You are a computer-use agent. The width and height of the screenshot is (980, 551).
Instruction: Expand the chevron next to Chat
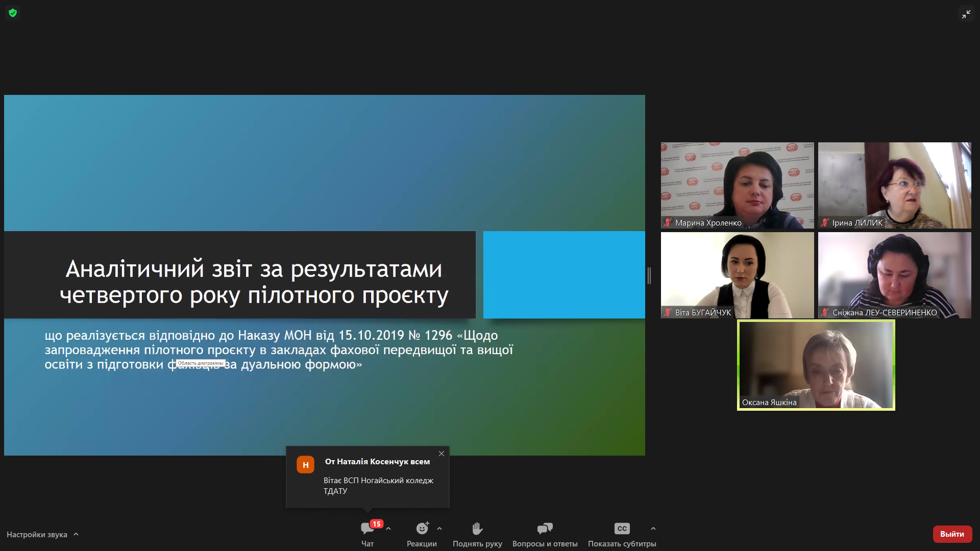(x=388, y=529)
